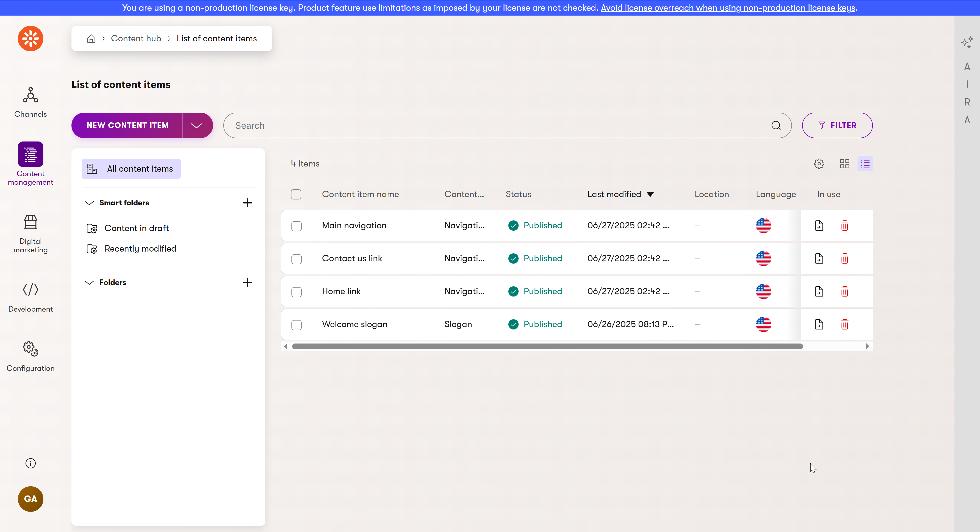
Task: Open Home link page icon
Action: (819, 291)
